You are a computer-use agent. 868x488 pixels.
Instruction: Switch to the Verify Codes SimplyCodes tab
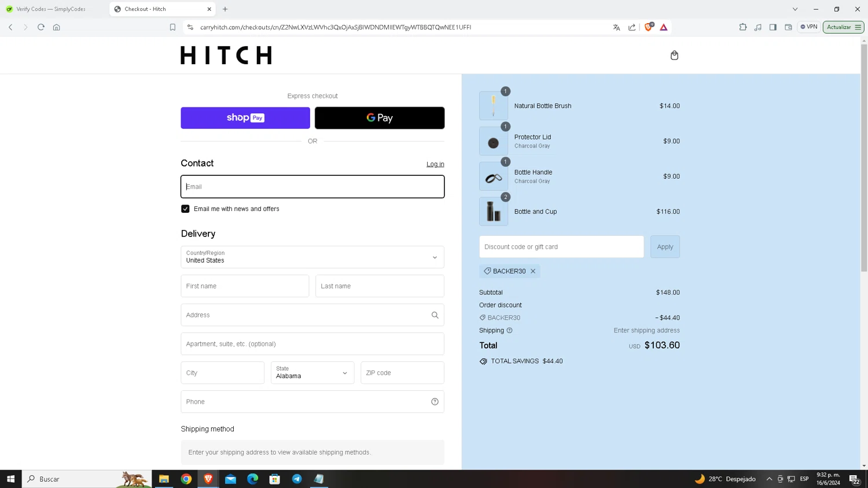[51, 9]
